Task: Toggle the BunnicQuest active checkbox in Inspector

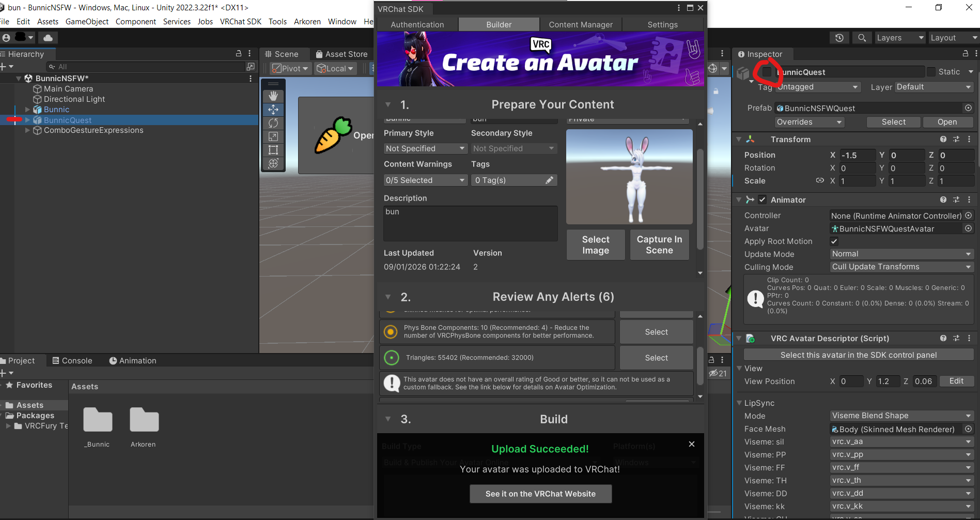Action: (x=767, y=72)
